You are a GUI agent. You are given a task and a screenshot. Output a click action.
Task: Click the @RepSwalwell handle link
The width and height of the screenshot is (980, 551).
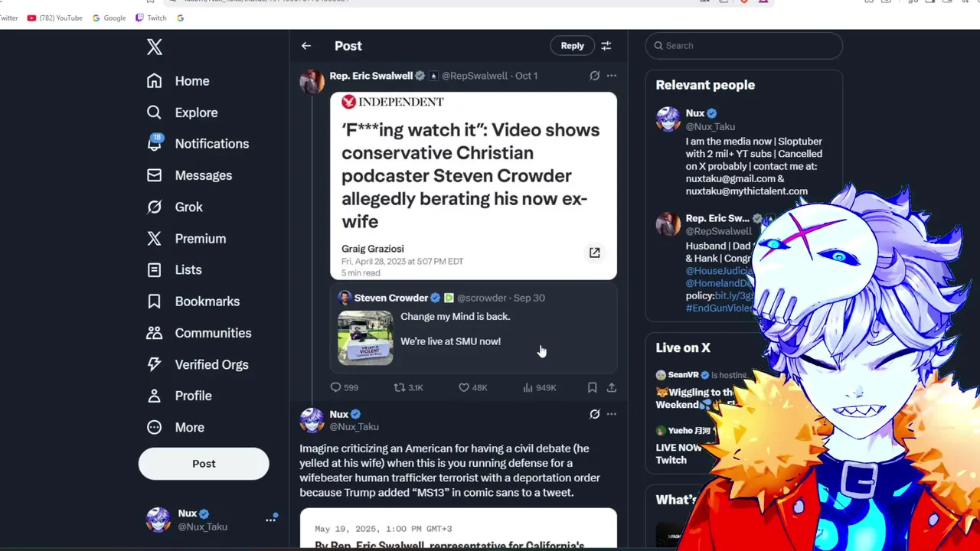[475, 76]
